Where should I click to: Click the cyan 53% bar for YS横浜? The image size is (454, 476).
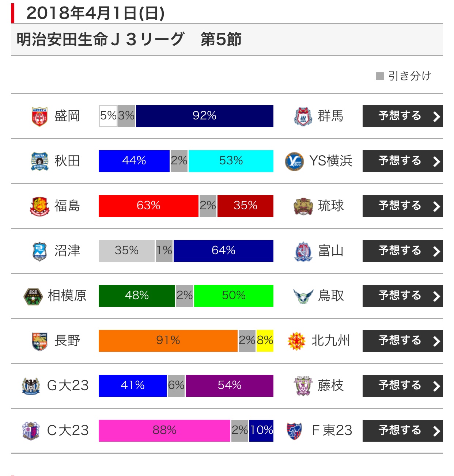[231, 161]
